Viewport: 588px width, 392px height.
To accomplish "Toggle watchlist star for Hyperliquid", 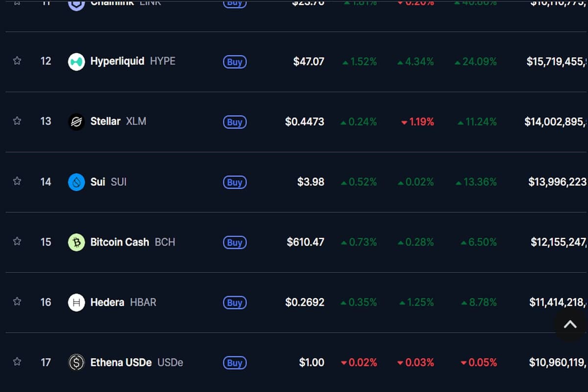I will 17,61.
